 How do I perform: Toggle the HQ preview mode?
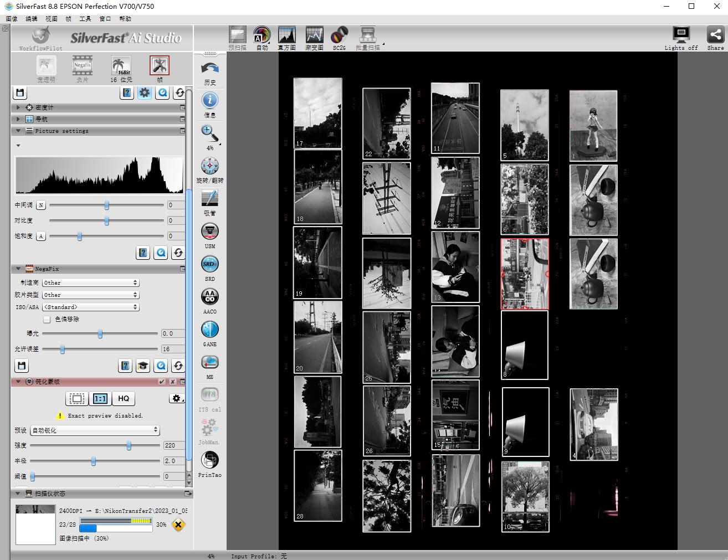(x=124, y=398)
